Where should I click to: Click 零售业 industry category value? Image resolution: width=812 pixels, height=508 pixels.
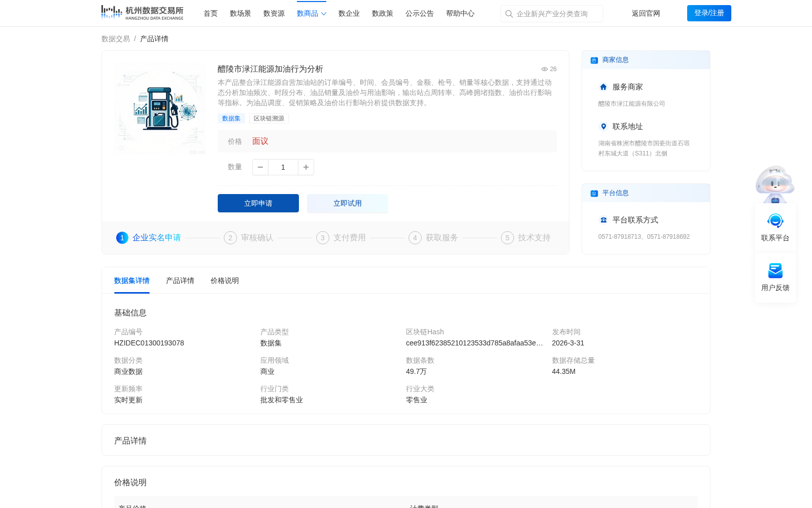coord(417,400)
